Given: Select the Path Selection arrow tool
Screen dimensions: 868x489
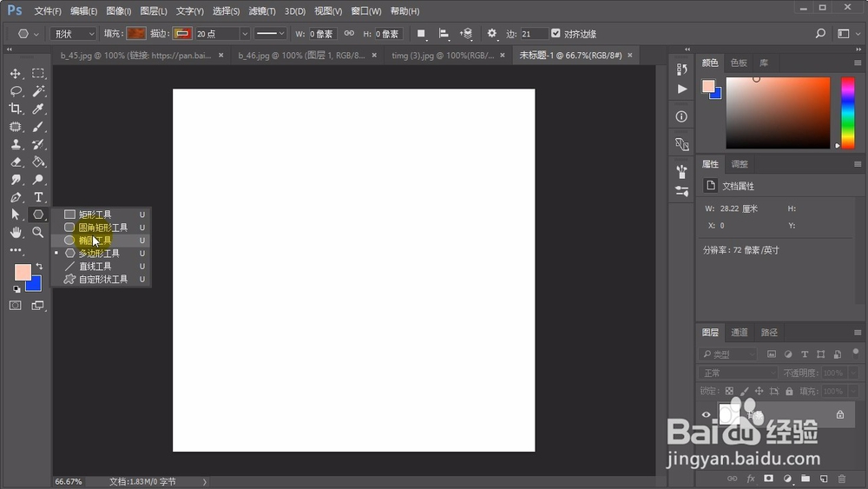Looking at the screenshot, I should [16, 215].
